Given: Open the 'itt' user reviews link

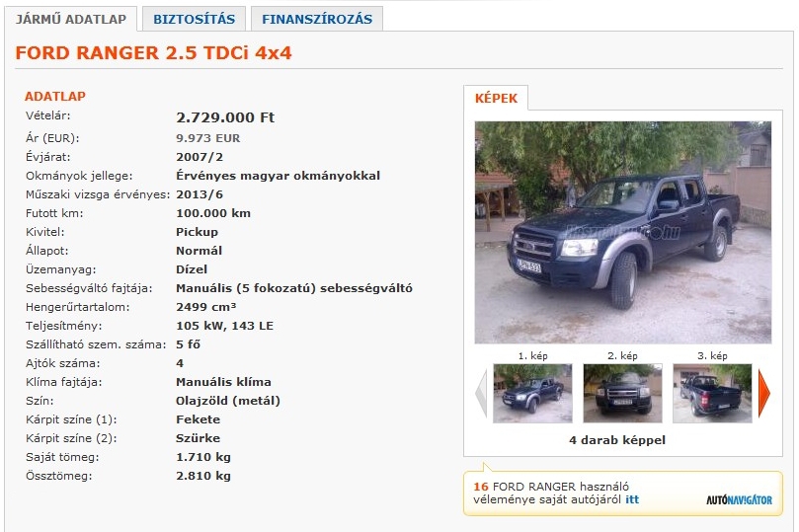Looking at the screenshot, I should [x=632, y=499].
